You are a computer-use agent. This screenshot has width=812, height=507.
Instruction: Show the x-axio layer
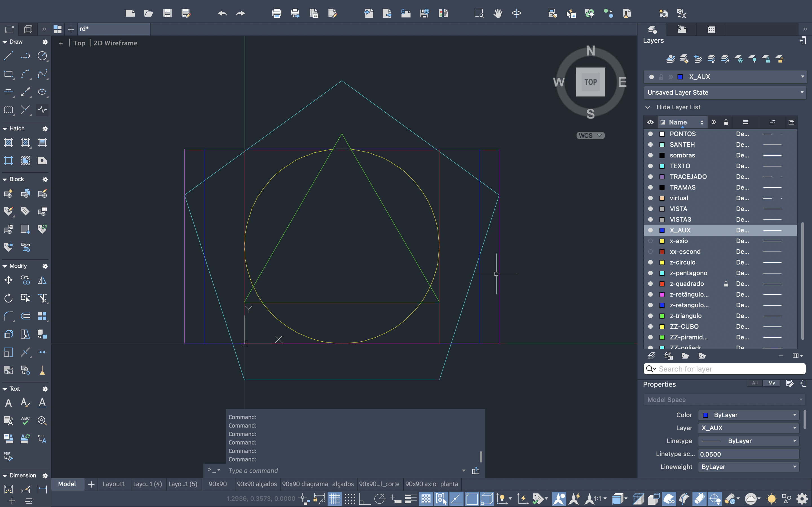pyautogui.click(x=650, y=241)
